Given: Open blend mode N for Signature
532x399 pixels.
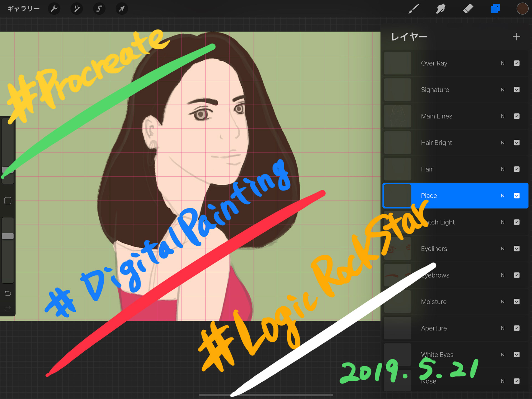Looking at the screenshot, I should [x=503, y=90].
